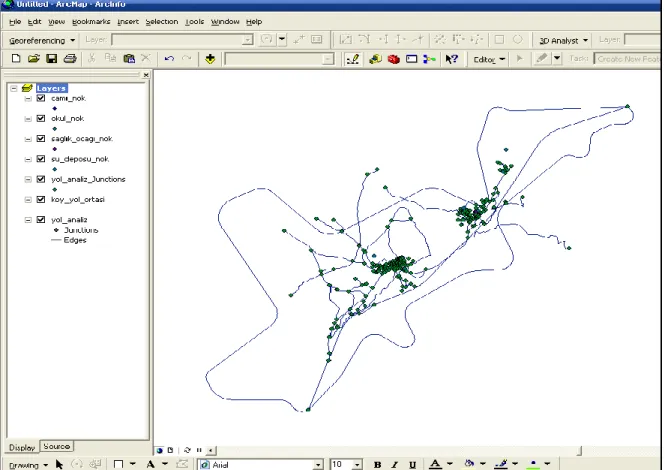The height and width of the screenshot is (470, 665).
Task: Open the Drawing dropdown menu
Action: coord(28,465)
